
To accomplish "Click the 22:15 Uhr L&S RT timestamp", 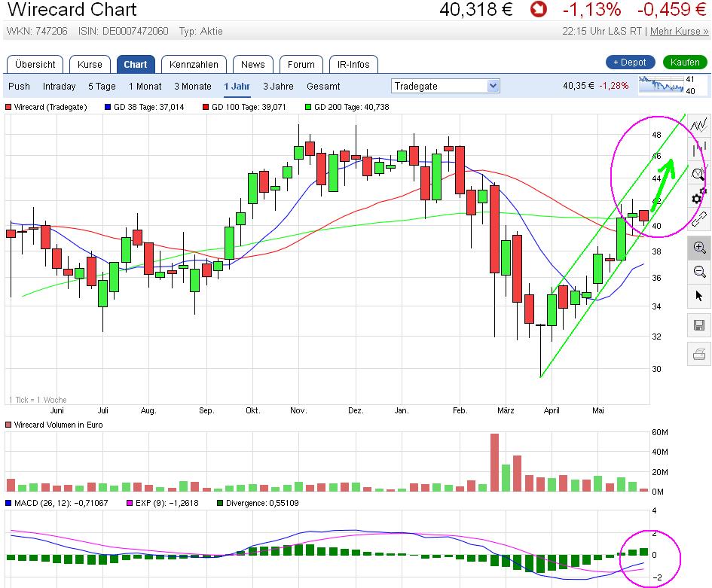I will [602, 32].
